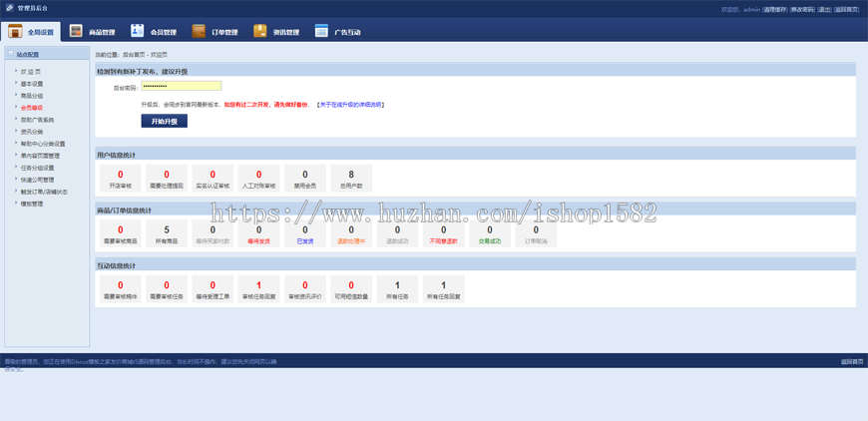Open 订单取消 stat card
This screenshot has width=868, height=421.
[x=536, y=233]
